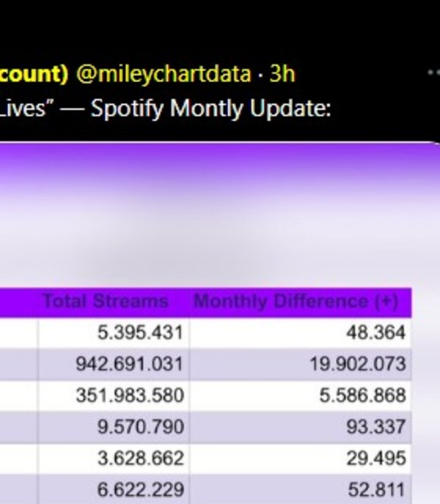Click the bold account display name
This screenshot has width=440, height=504.
(33, 74)
